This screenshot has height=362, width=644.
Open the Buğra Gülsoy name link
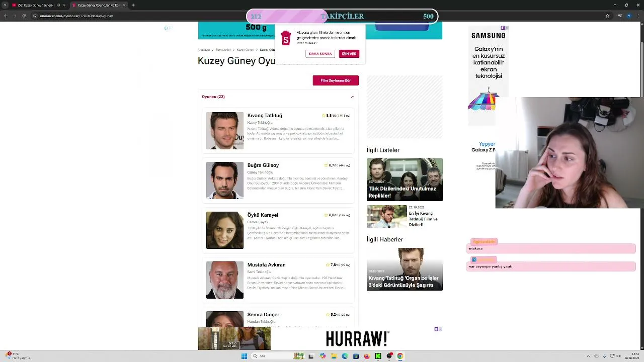[x=263, y=165]
